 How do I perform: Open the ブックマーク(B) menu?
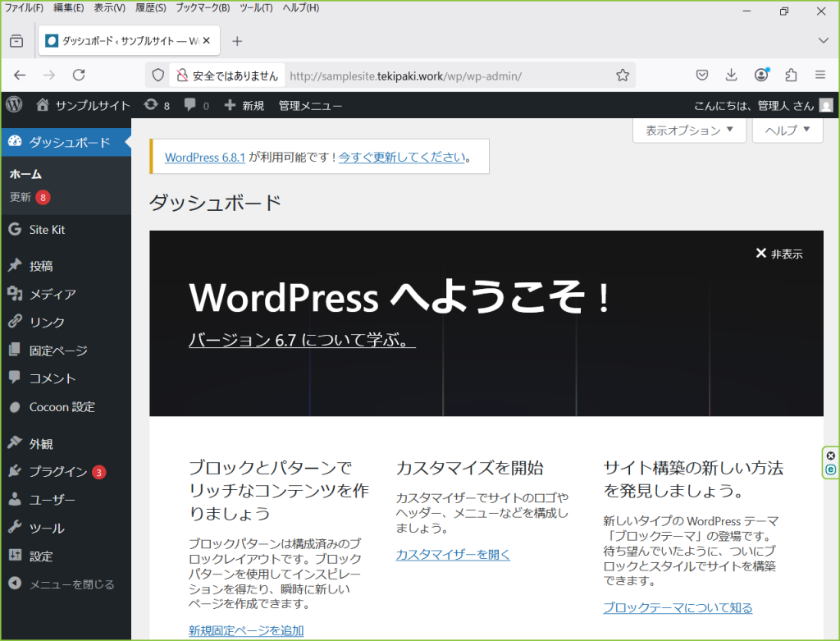pos(203,8)
